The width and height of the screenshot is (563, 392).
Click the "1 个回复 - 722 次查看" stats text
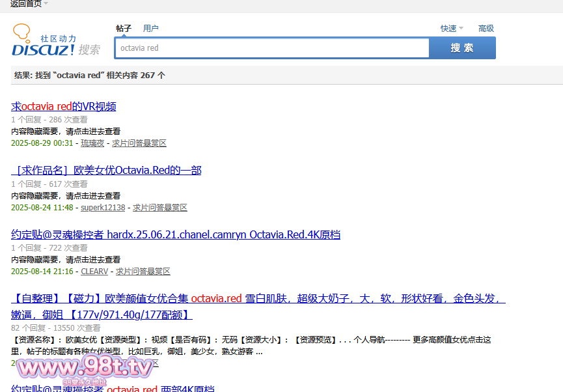(x=49, y=248)
